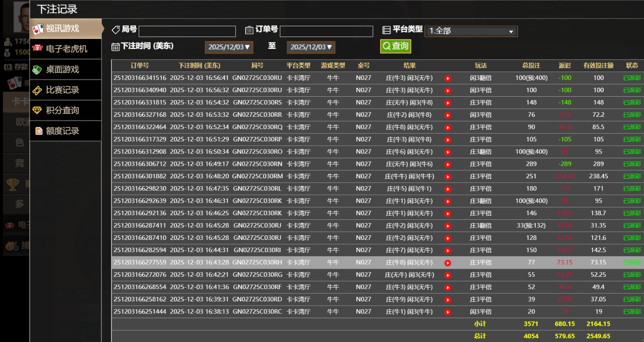Image resolution: width=644 pixels, height=342 pixels.
Task: Focus the 订单号 text field
Action: 326,31
